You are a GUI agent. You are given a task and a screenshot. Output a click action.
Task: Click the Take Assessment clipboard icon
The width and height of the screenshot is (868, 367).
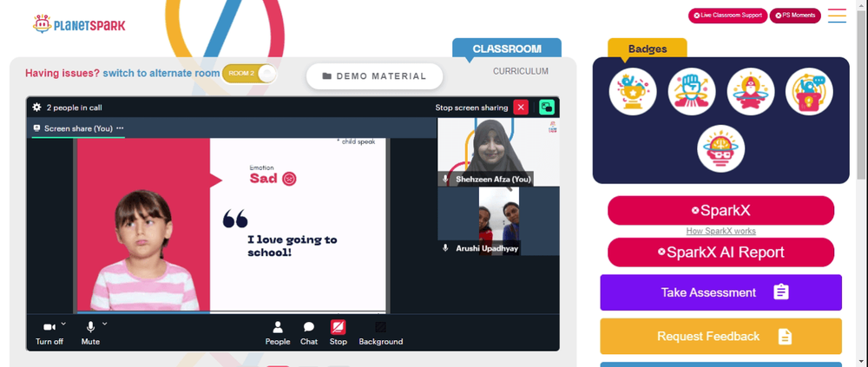point(781,292)
